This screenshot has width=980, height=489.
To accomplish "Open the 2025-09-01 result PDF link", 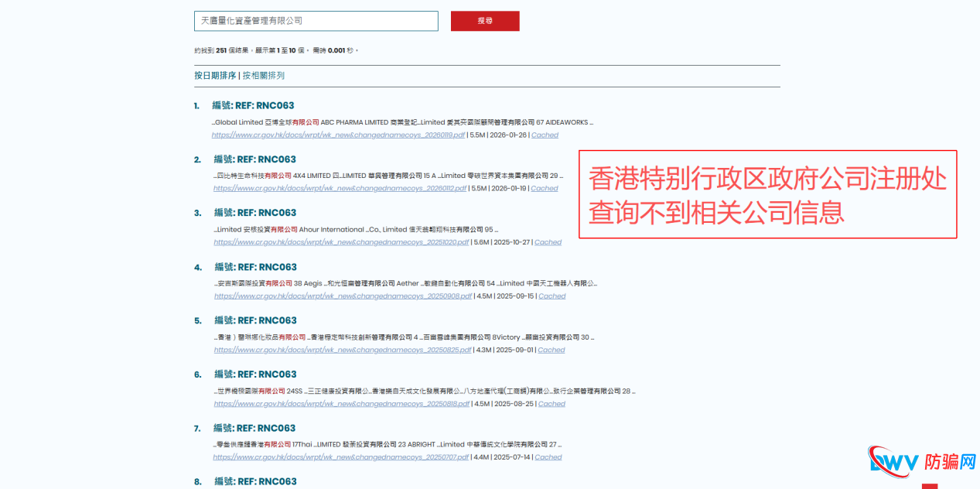I will [x=340, y=349].
